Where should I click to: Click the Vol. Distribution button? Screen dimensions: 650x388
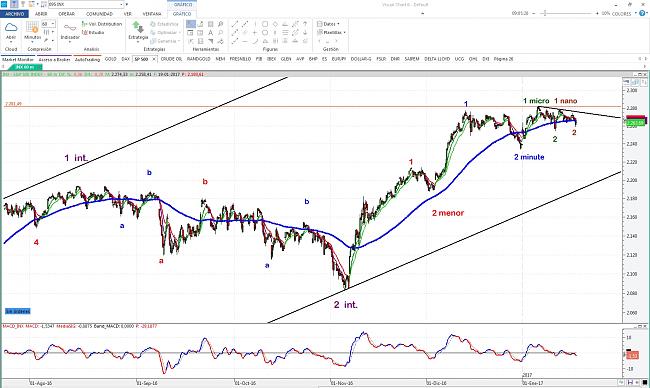point(102,24)
